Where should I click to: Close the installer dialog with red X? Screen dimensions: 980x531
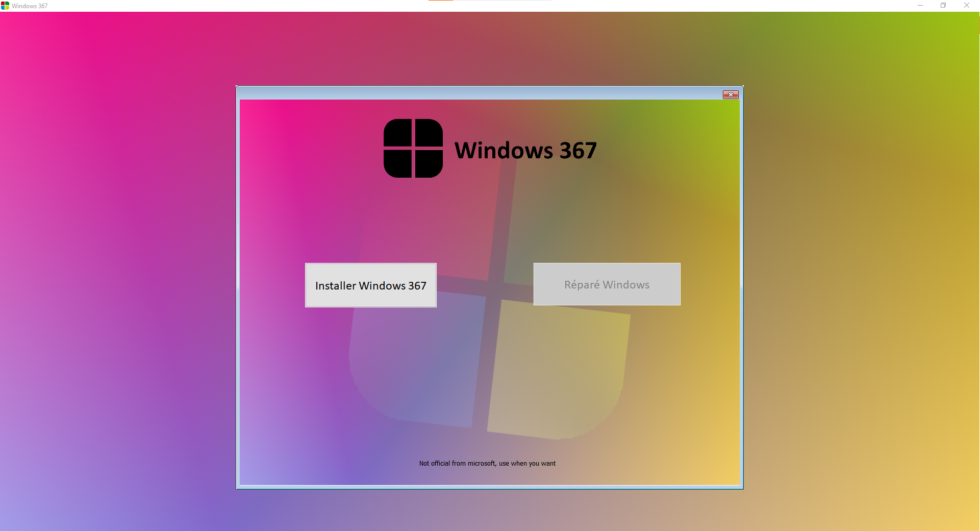[731, 94]
